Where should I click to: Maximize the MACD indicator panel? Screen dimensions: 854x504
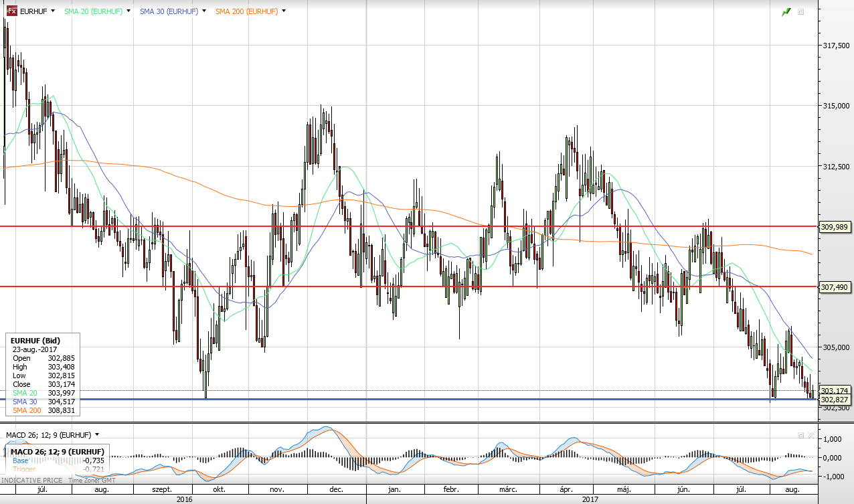(x=800, y=435)
